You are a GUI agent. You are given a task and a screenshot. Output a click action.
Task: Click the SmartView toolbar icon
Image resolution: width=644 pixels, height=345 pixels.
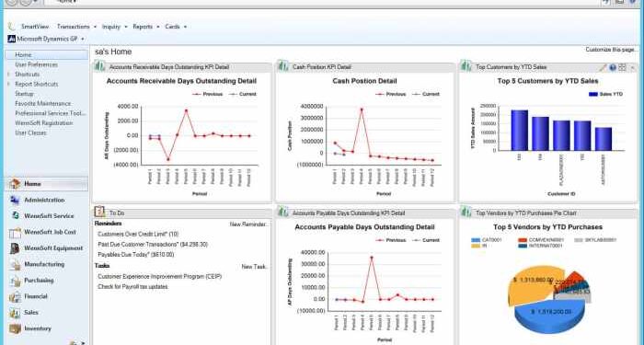click(x=11, y=27)
